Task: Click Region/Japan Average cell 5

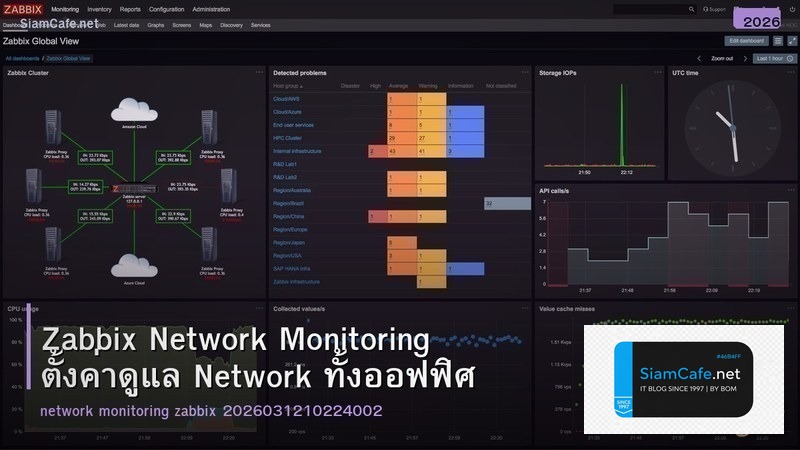Action: click(x=402, y=243)
